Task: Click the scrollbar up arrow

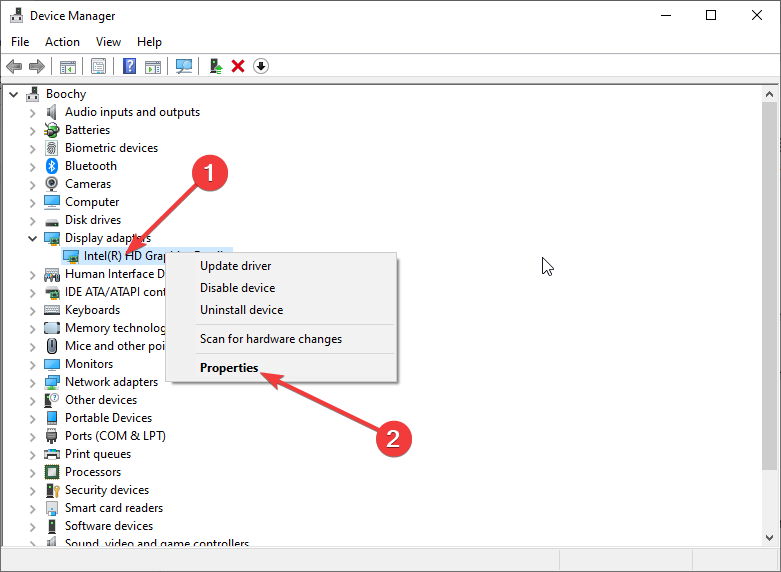Action: click(x=769, y=94)
